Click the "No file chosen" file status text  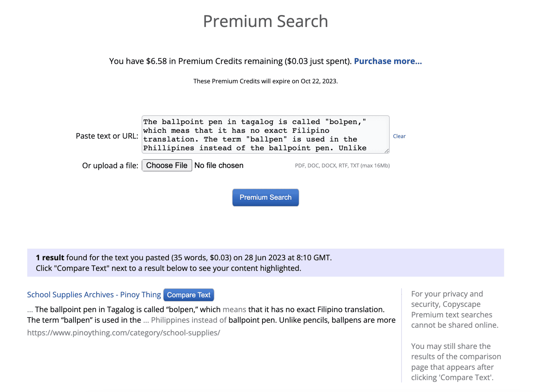(219, 165)
